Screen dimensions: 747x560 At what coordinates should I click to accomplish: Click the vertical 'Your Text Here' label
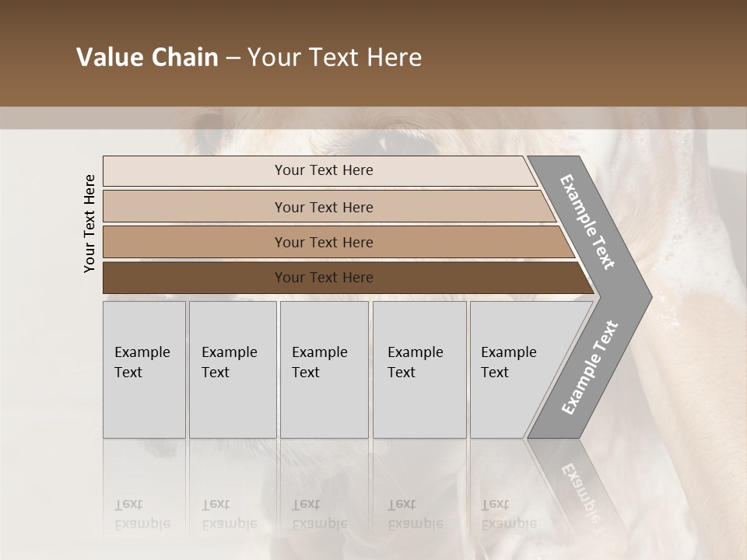tap(89, 223)
